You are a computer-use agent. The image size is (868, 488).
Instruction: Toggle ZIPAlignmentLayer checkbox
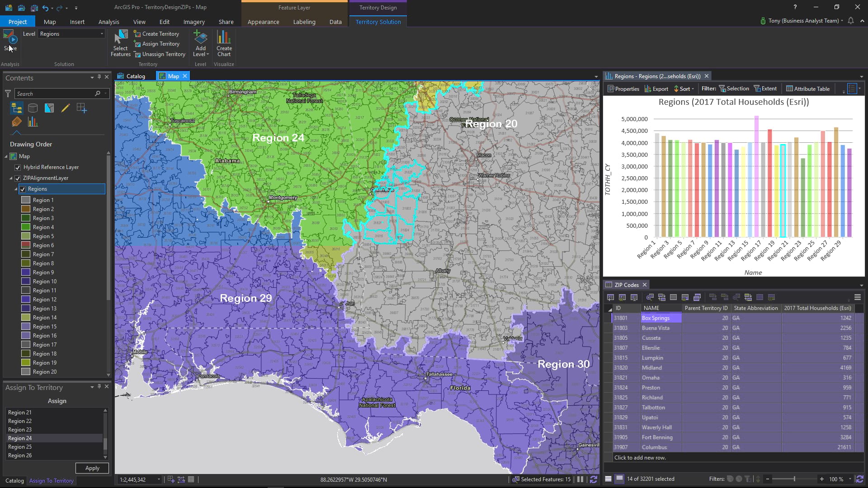(x=18, y=178)
